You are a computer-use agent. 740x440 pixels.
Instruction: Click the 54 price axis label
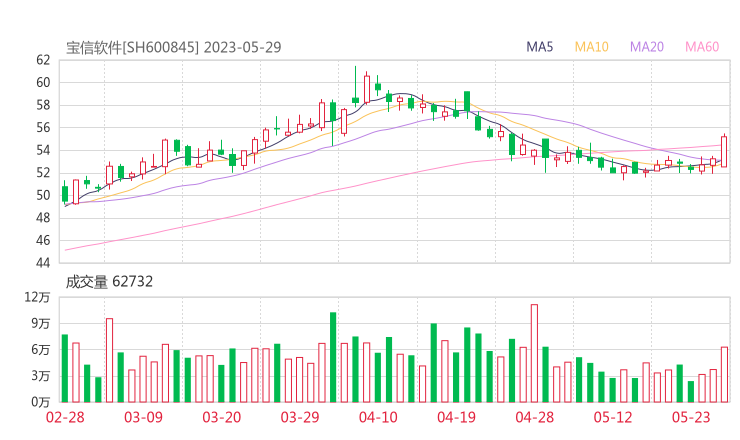click(43, 150)
